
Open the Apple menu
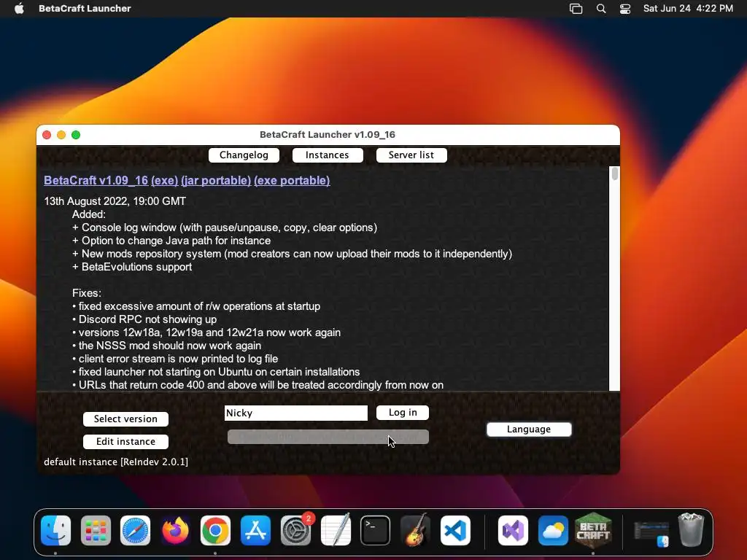[x=19, y=8]
